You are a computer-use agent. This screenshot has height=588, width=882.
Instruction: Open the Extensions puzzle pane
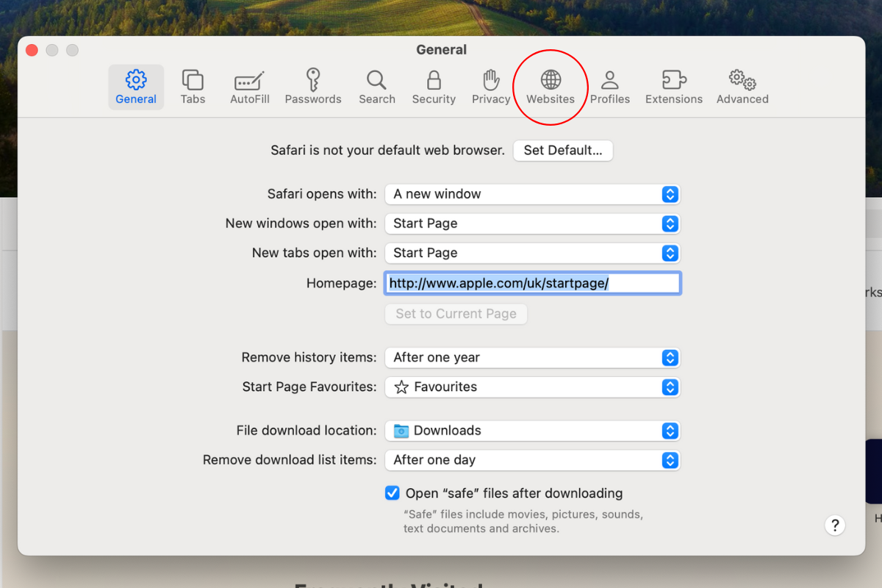[673, 87]
